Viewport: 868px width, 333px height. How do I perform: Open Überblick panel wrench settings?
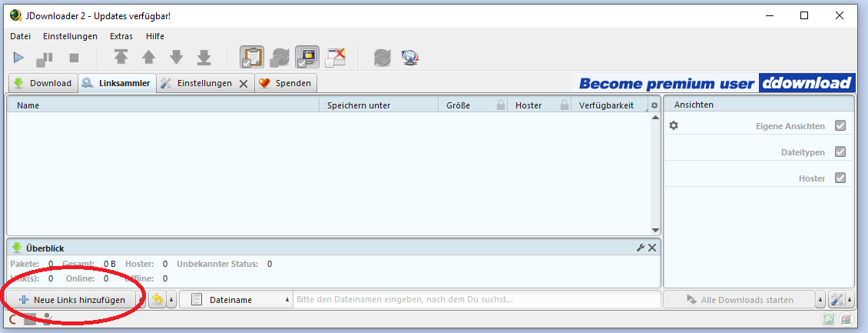pyautogui.click(x=641, y=248)
